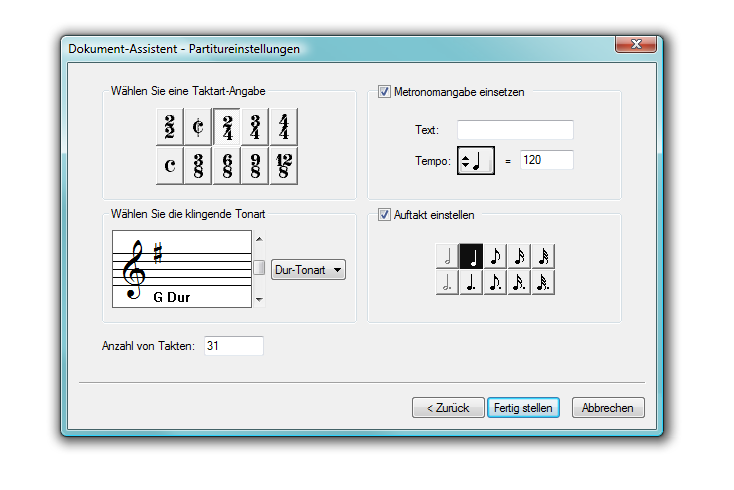The image size is (734, 490).
Task: Open the Dur-Tonart dropdown
Action: 308,269
